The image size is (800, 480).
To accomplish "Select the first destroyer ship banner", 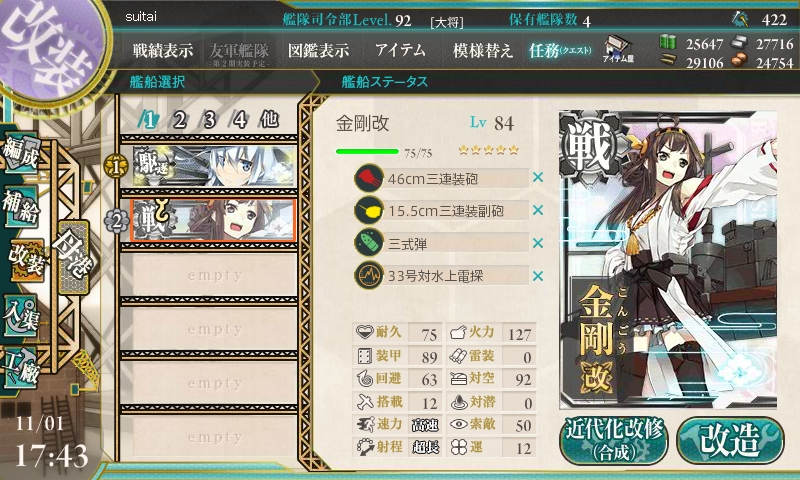I will [214, 166].
